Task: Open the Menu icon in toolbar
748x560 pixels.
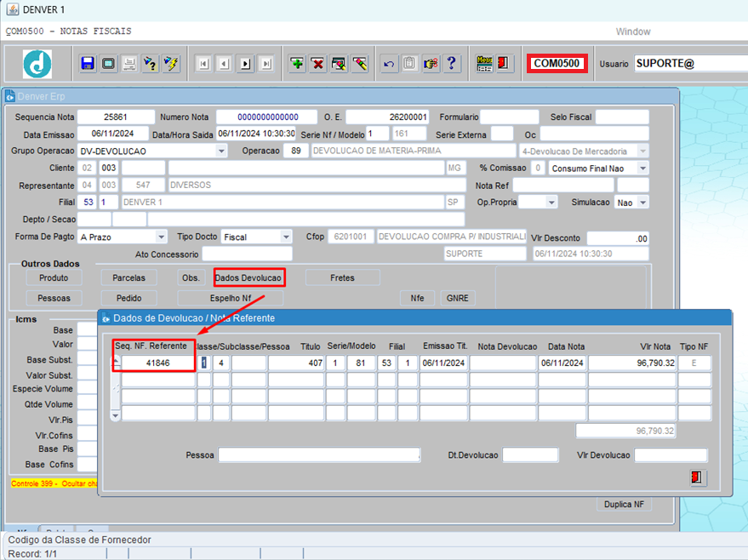Action: pos(484,64)
